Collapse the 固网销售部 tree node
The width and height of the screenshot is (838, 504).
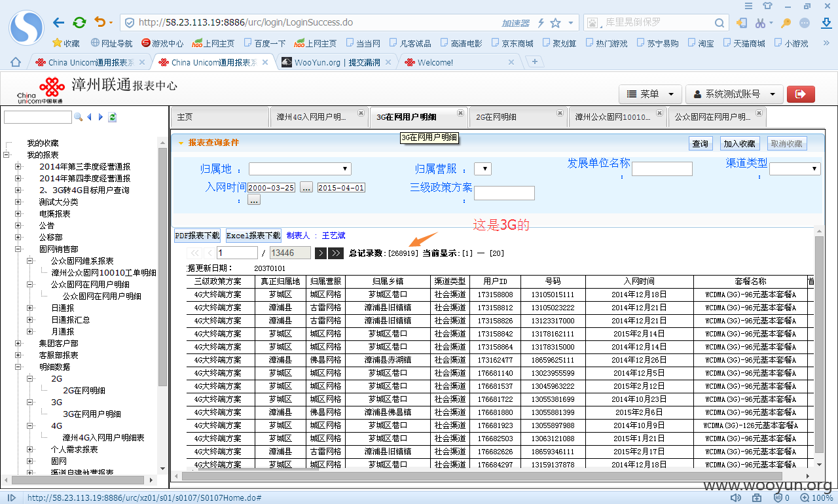pos(18,249)
